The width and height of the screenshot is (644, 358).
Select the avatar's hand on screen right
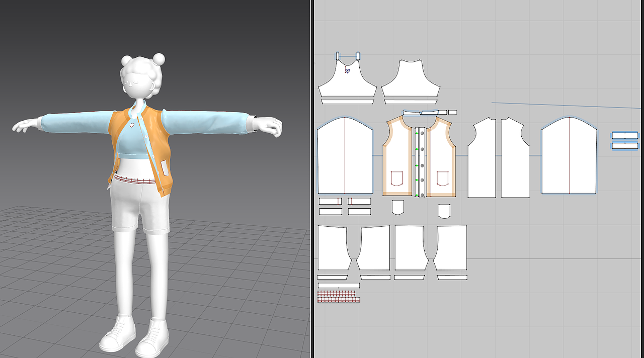click(268, 126)
